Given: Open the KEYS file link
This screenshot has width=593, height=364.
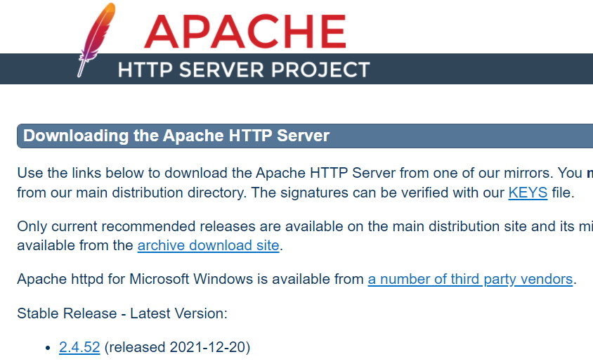Looking at the screenshot, I should 528,193.
